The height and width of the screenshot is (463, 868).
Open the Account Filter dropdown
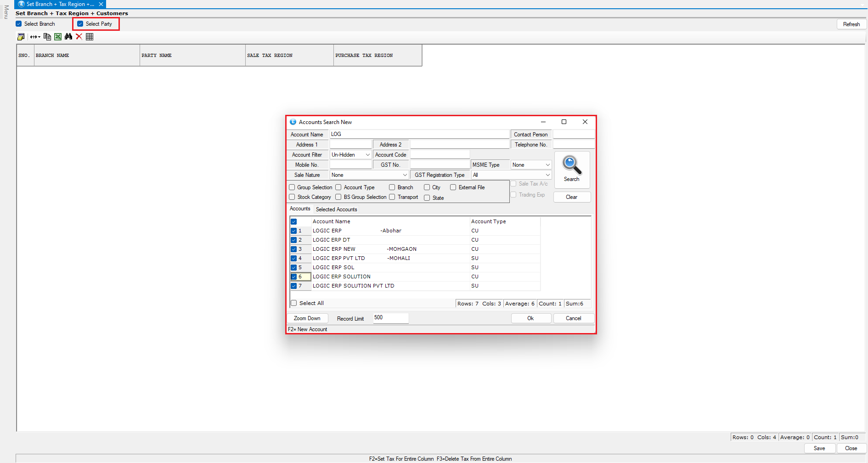coord(367,155)
